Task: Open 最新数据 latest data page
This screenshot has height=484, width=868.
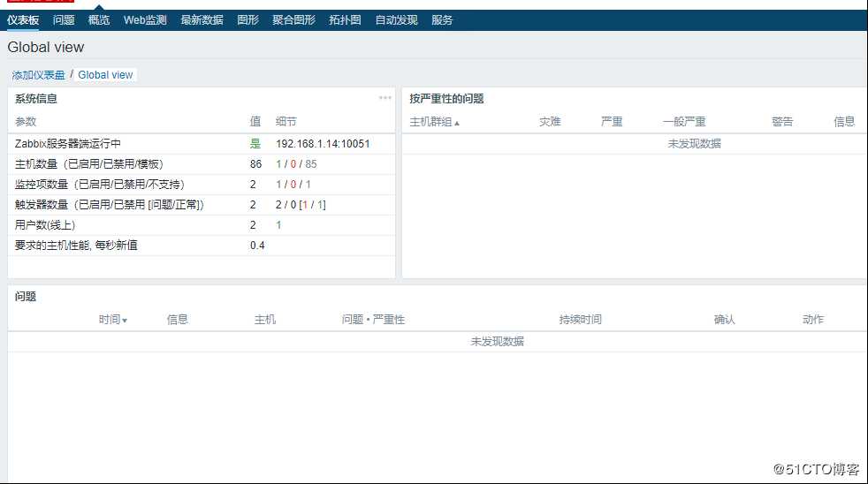Action: pos(202,20)
